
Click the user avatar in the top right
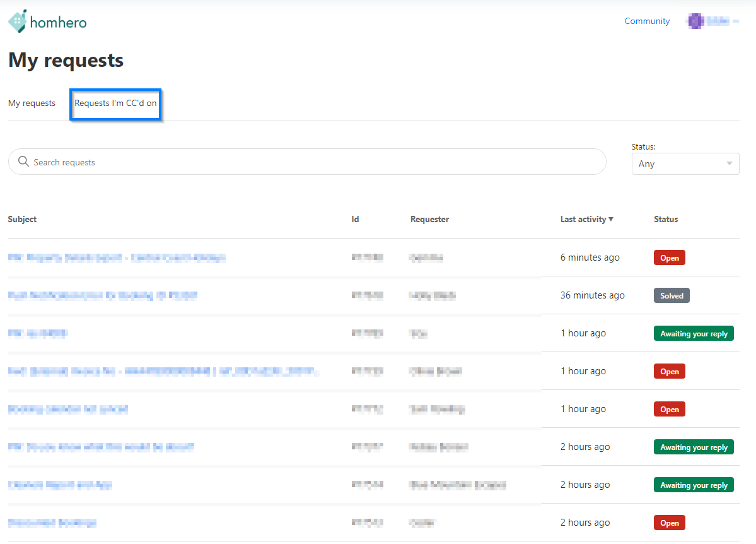pyautogui.click(x=696, y=21)
